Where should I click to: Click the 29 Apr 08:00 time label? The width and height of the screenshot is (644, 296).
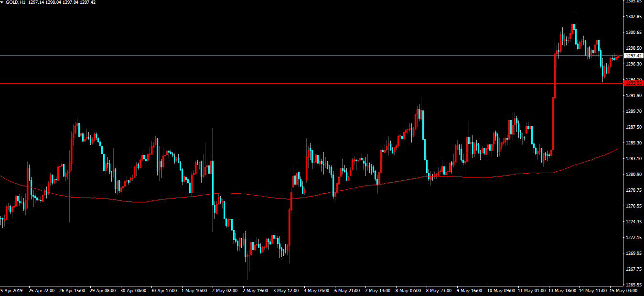[x=103, y=290]
